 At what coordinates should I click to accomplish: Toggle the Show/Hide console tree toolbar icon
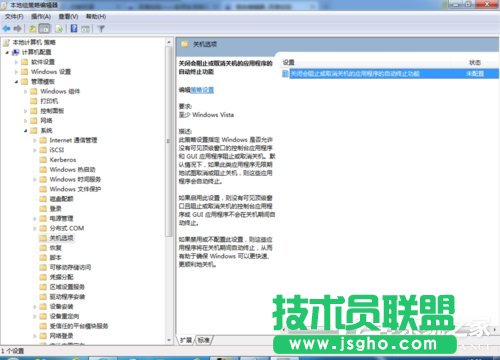[x=44, y=29]
